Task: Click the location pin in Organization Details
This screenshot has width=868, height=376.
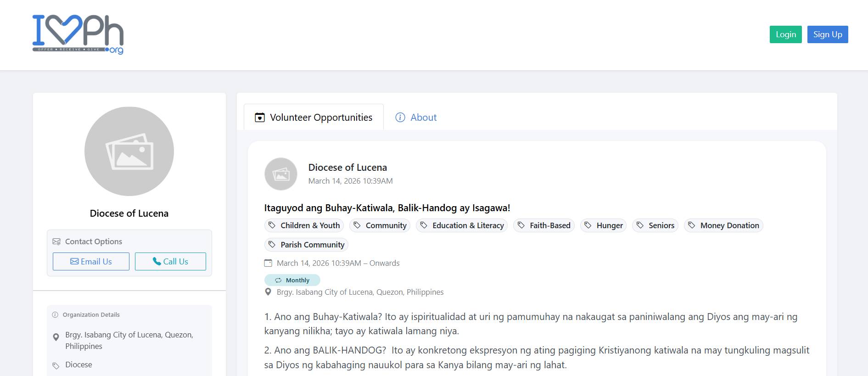Action: pos(56,337)
